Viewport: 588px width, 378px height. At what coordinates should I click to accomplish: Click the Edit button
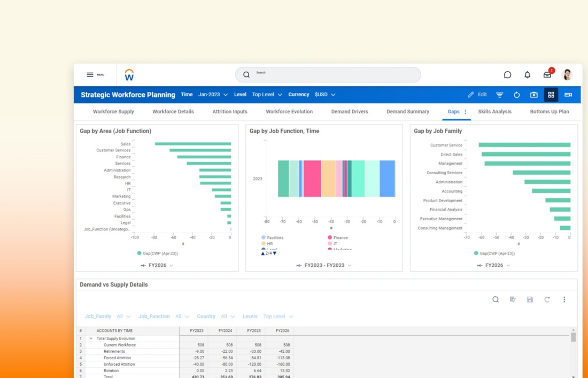[477, 95]
